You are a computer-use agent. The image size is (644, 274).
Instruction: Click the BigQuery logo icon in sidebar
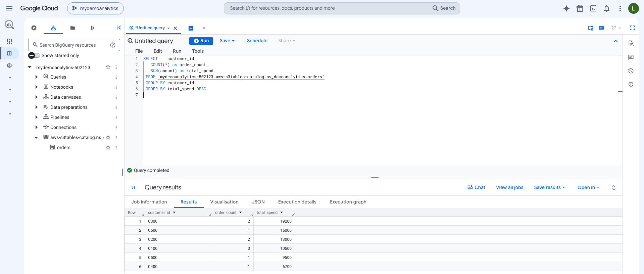tap(9, 24)
